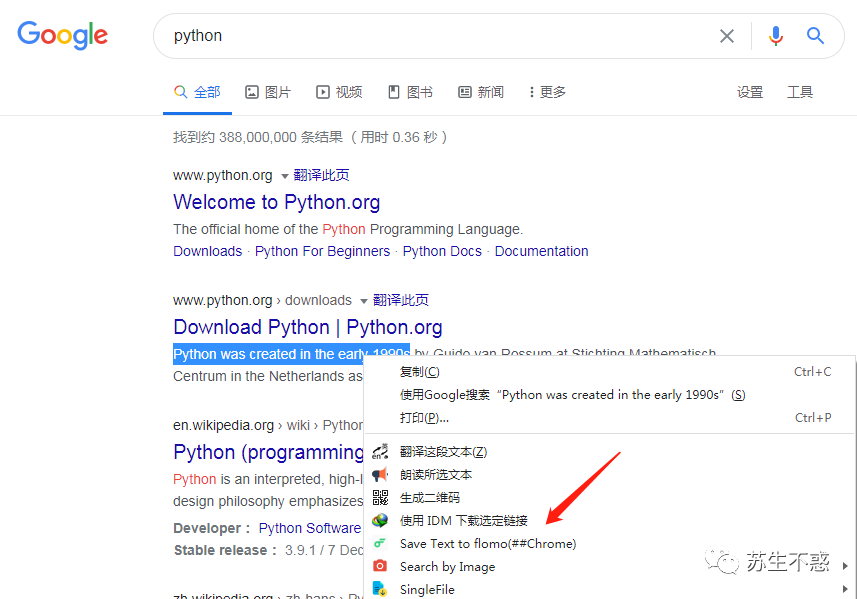The height and width of the screenshot is (599, 857).
Task: Click the translate icon beside 翻译这段文本
Action: pos(380,451)
